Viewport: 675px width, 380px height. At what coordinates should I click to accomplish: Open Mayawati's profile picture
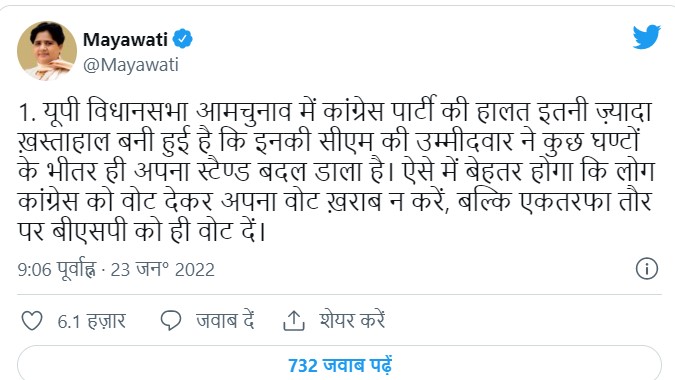tap(47, 51)
